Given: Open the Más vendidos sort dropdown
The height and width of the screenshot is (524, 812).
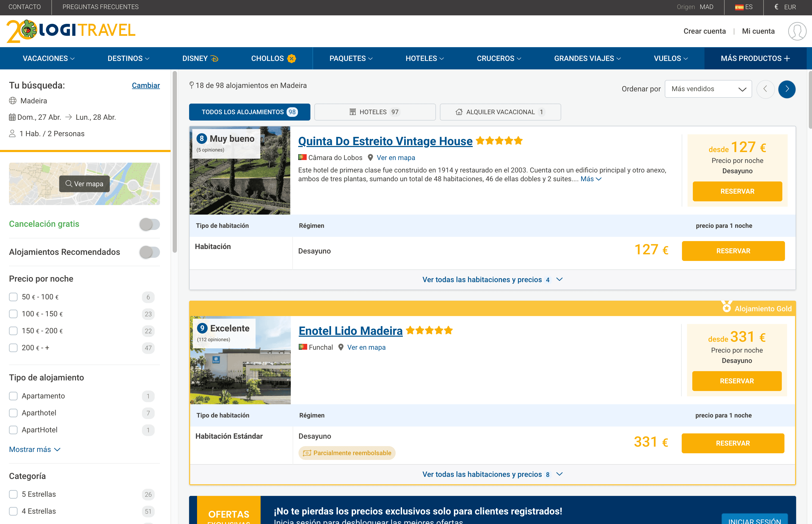Looking at the screenshot, I should pos(708,89).
